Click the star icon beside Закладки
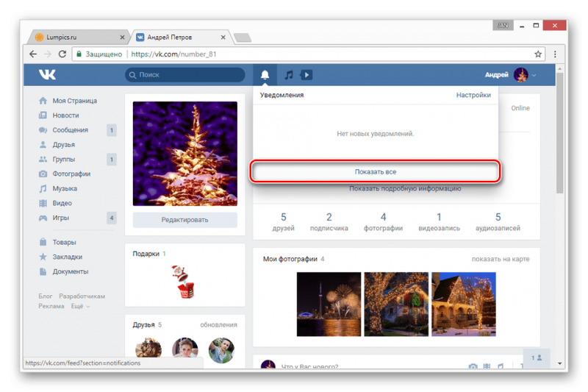The width and height of the screenshot is (588, 392). point(43,257)
